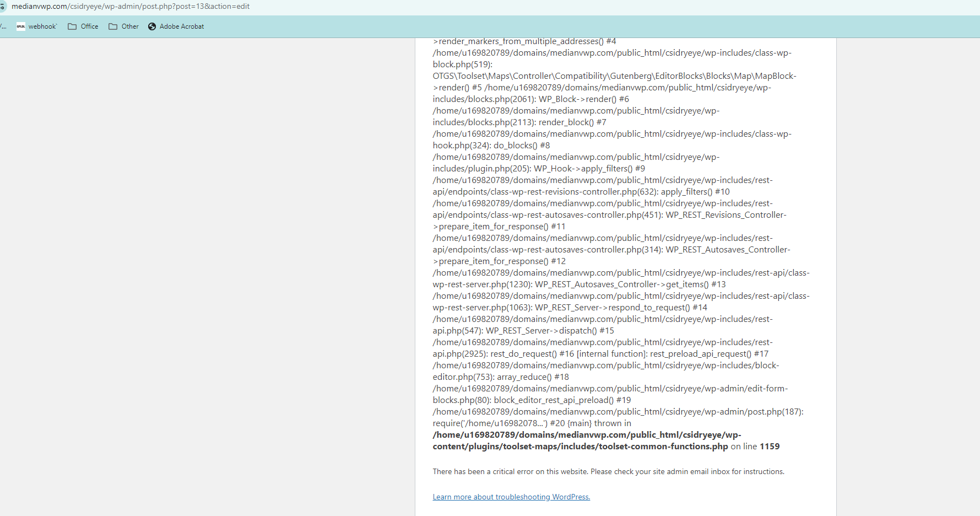Click the truncated bookmark at far left
This screenshot has width=980, height=516.
tap(3, 26)
